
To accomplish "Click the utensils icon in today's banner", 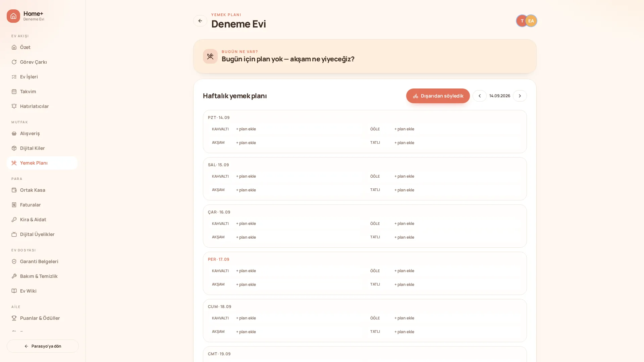I will (x=210, y=56).
